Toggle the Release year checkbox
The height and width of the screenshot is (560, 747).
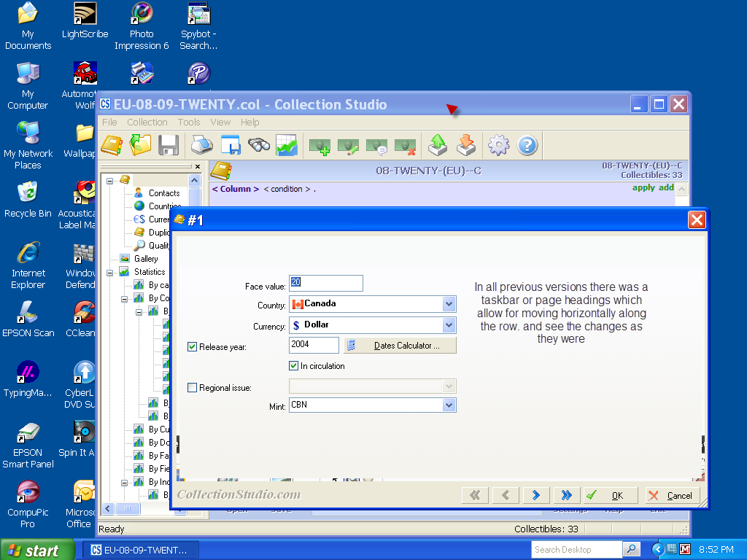point(192,346)
